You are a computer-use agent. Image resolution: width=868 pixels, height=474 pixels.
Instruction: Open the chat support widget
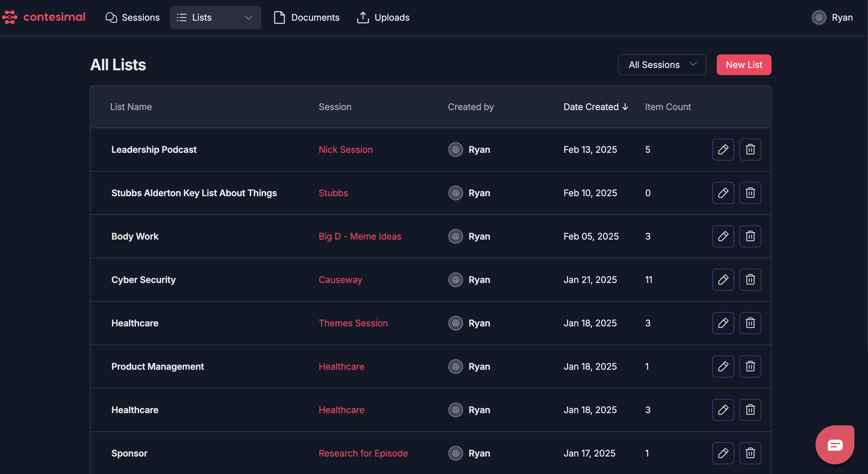pos(834,445)
